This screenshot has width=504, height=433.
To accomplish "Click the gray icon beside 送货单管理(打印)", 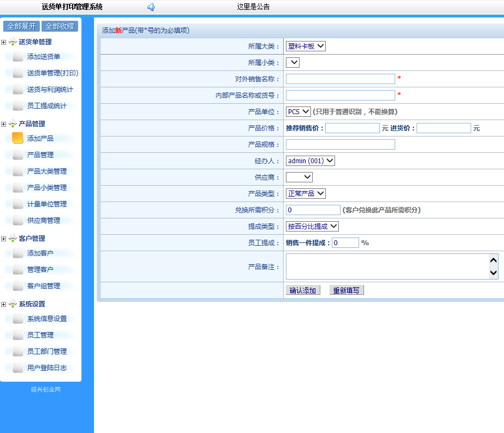I will (17, 73).
